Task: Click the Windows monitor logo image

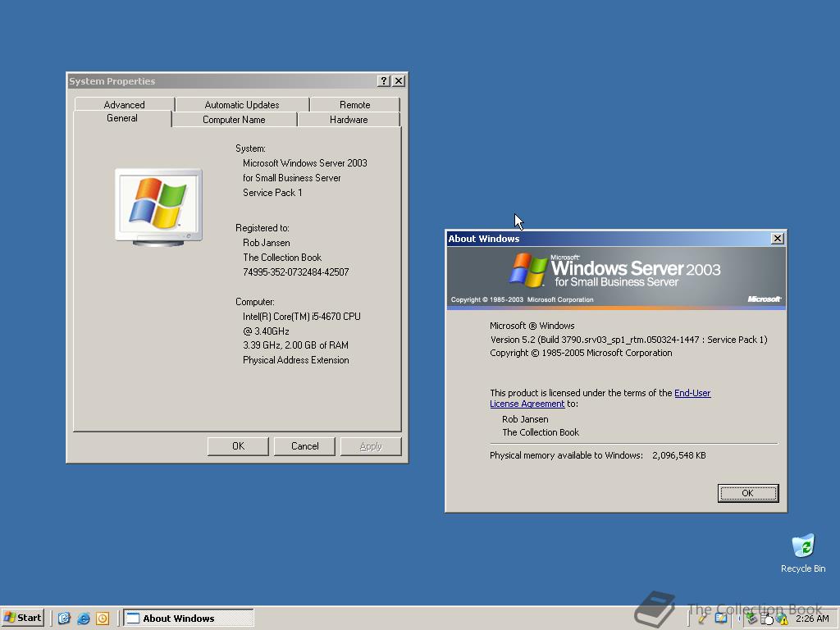Action: (x=158, y=208)
